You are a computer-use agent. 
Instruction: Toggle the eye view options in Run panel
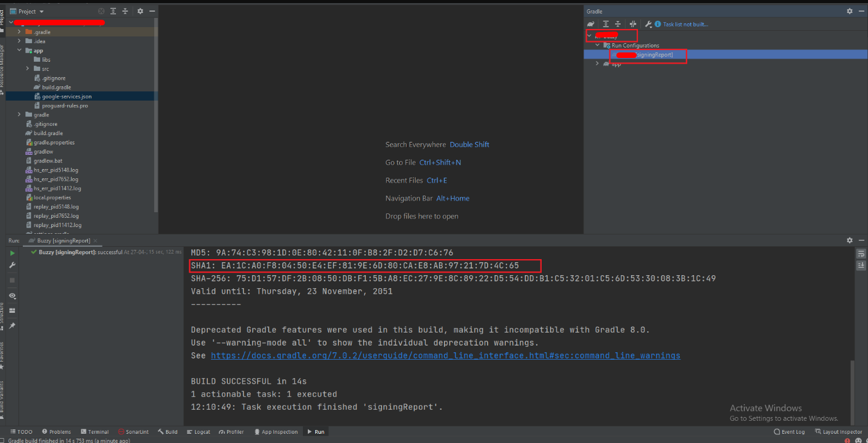[12, 296]
